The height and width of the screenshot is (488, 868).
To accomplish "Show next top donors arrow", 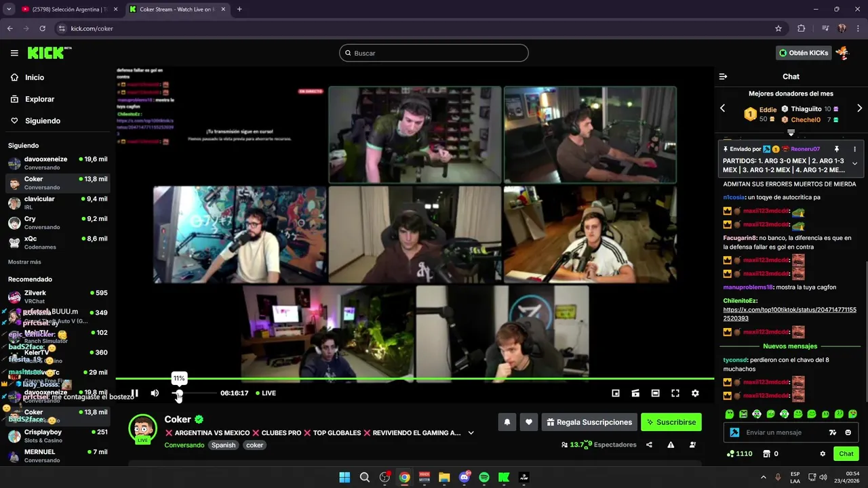I will [x=860, y=108].
